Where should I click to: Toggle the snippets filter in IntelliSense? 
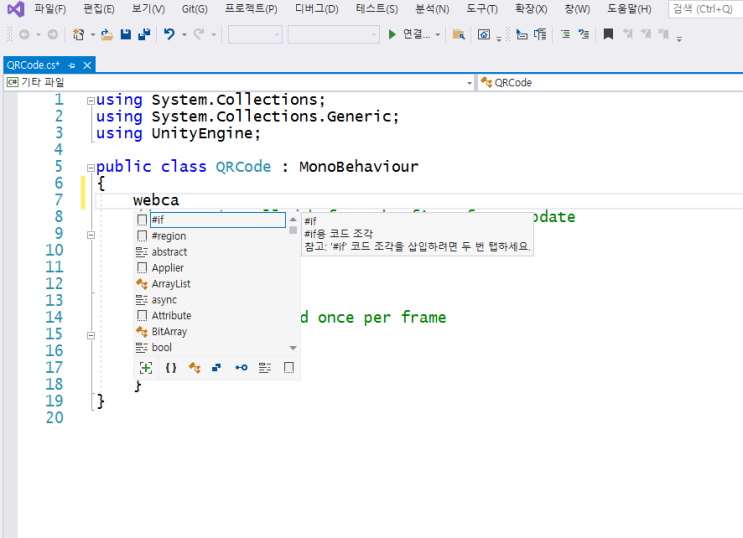click(289, 368)
